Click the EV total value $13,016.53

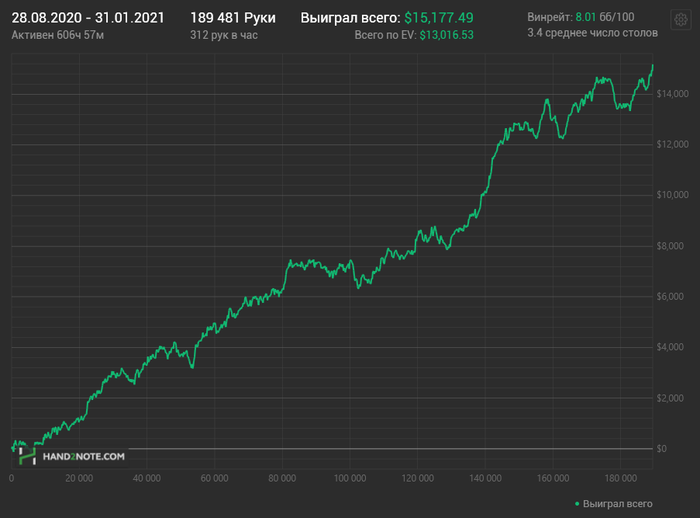pos(446,35)
